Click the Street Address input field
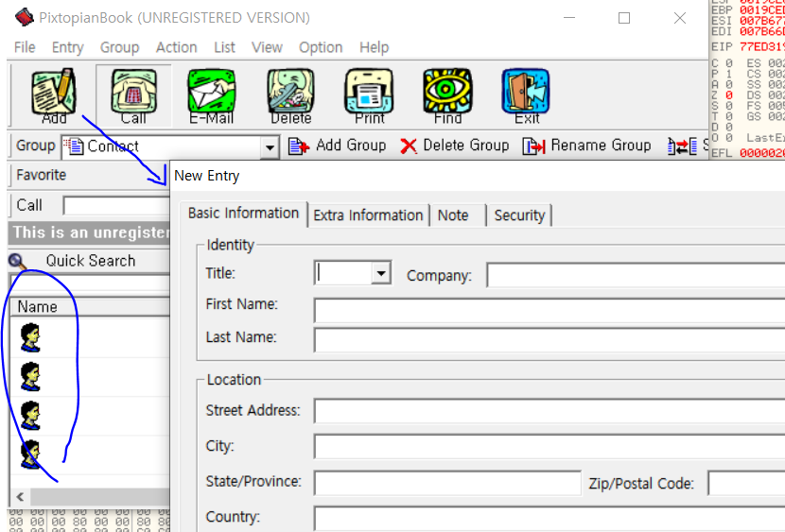 pos(549,411)
